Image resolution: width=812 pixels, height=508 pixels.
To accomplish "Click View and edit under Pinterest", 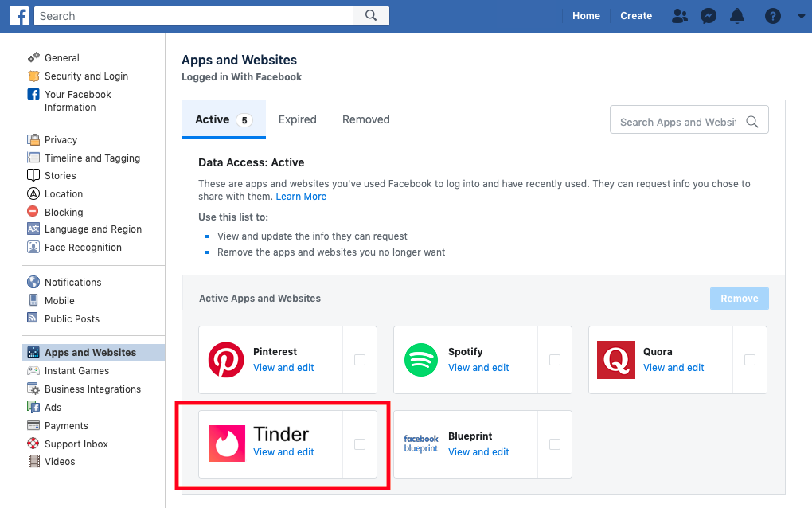I will pos(283,367).
